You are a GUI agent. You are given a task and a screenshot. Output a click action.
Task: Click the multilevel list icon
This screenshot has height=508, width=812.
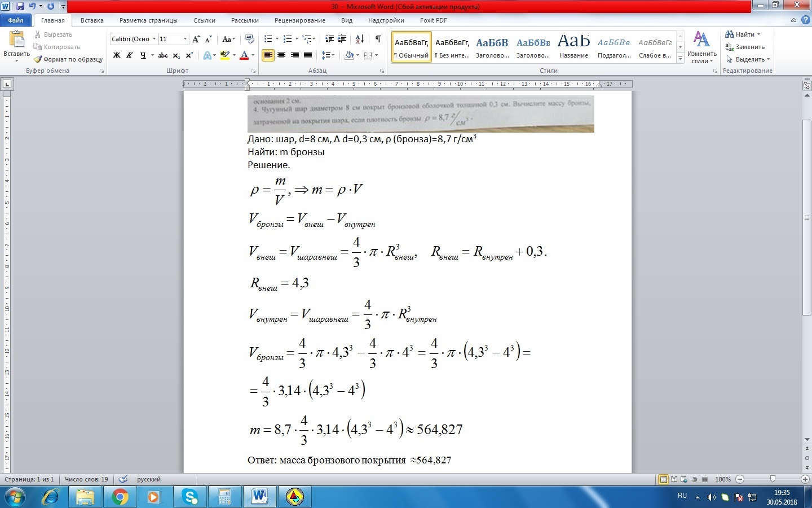point(307,39)
